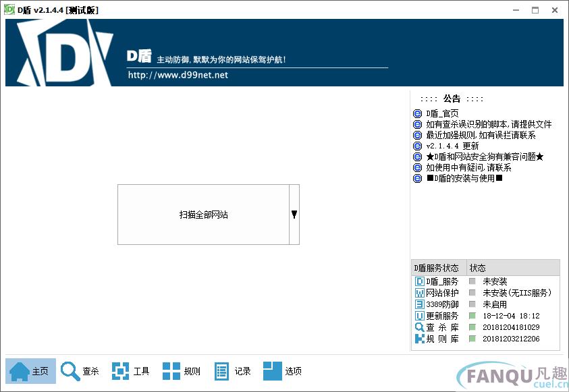Click the 未安装(无IIS服务) status value

[517, 293]
